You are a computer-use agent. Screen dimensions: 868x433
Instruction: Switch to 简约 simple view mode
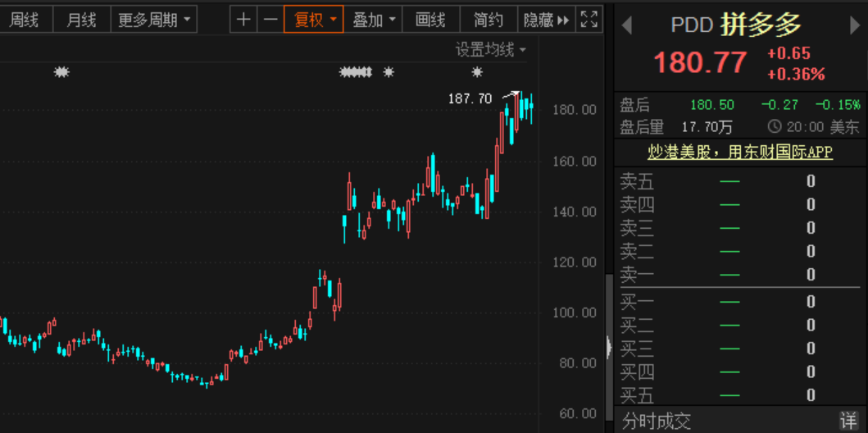(x=489, y=20)
